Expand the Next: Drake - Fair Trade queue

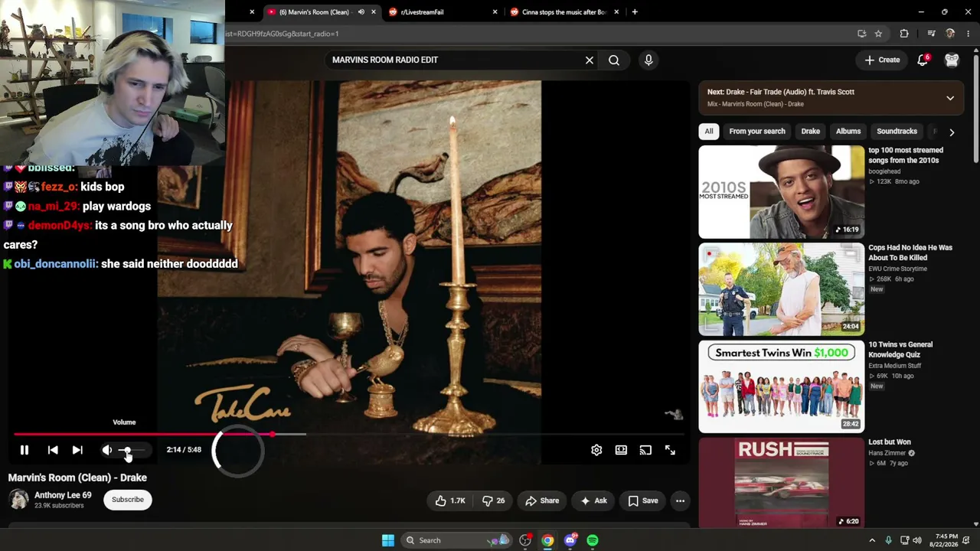[950, 98]
